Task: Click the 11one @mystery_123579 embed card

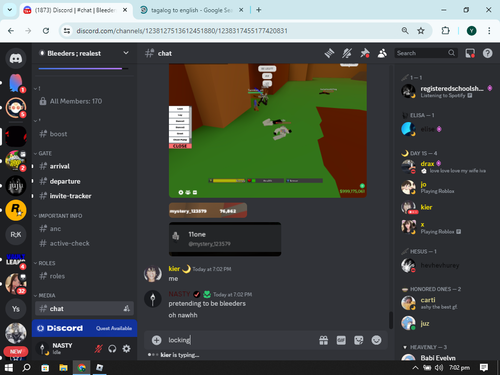Action: click(x=225, y=239)
